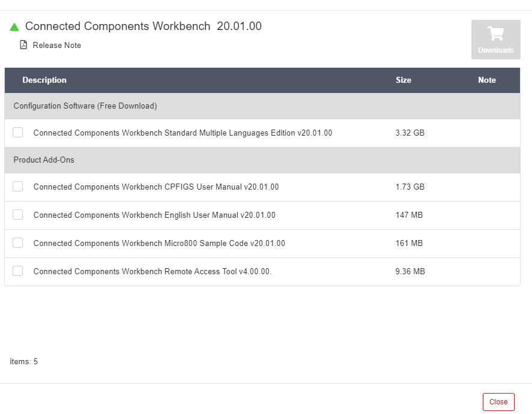Click Connected Components Workbench 20.01.00 title
Image resolution: width=532 pixels, height=414 pixels.
tap(143, 26)
